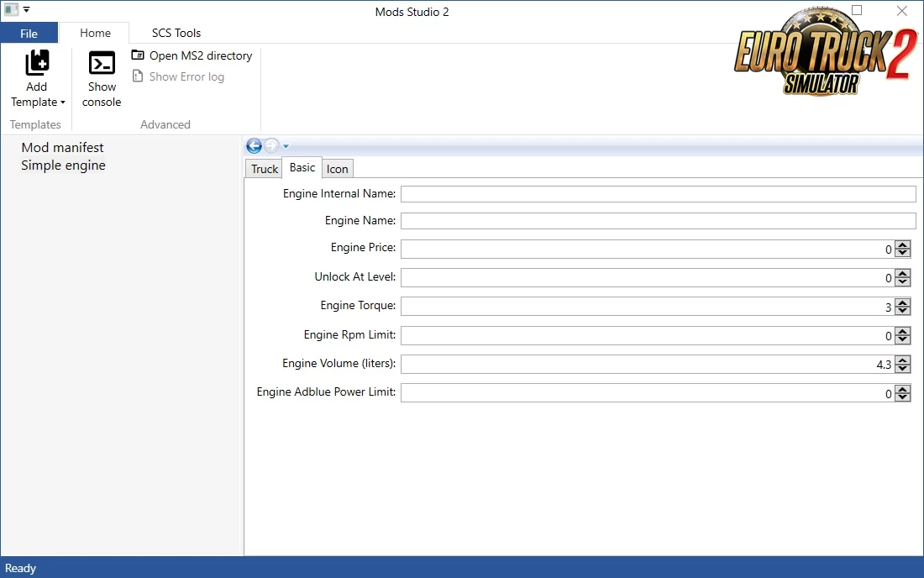This screenshot has height=578, width=924.
Task: Click the blue back navigation arrow
Action: point(254,145)
